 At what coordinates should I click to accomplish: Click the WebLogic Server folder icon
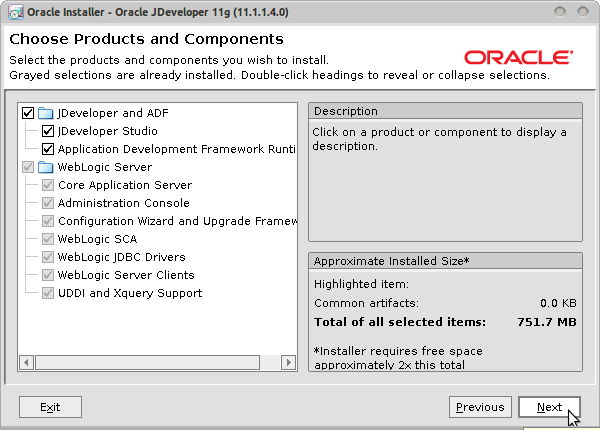click(x=46, y=167)
